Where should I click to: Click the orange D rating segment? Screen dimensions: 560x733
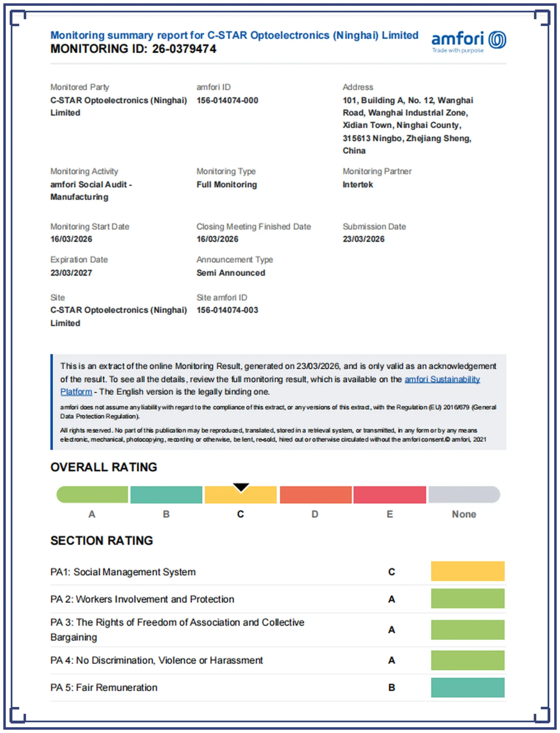[x=316, y=494]
